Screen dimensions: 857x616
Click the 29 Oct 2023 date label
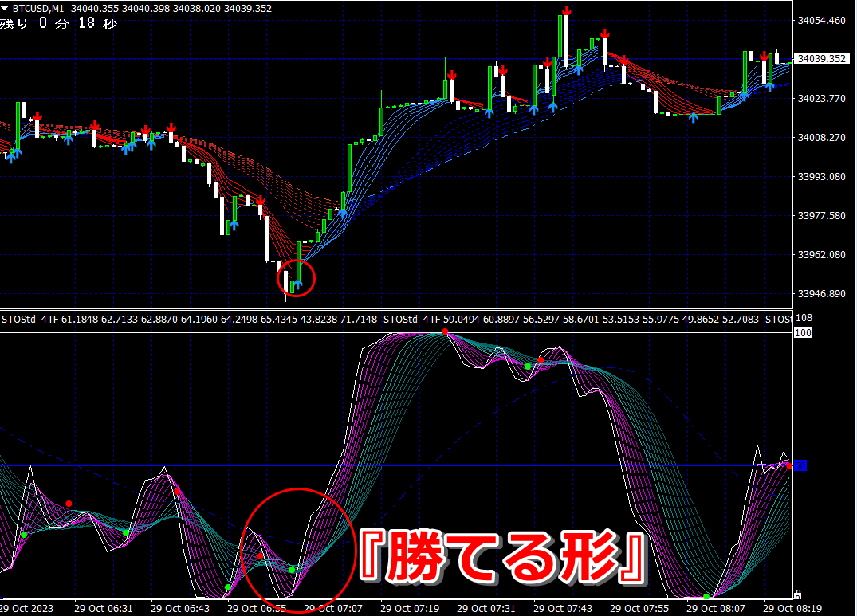coord(27,608)
